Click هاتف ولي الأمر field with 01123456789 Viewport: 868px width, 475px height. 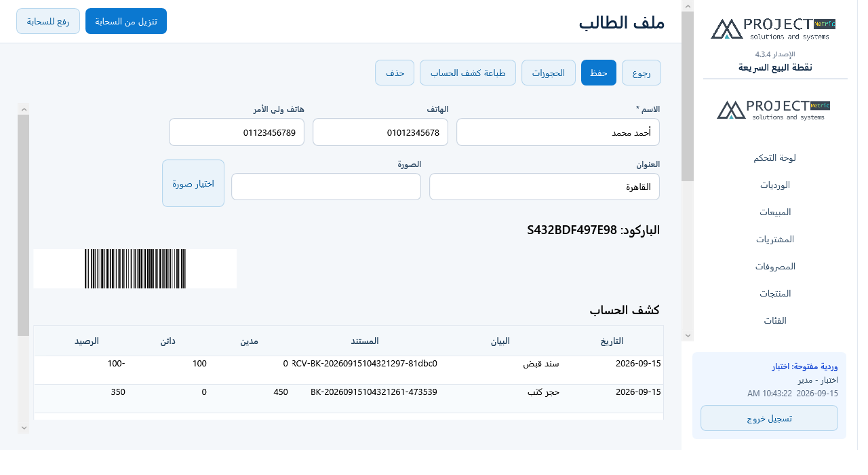point(237,132)
